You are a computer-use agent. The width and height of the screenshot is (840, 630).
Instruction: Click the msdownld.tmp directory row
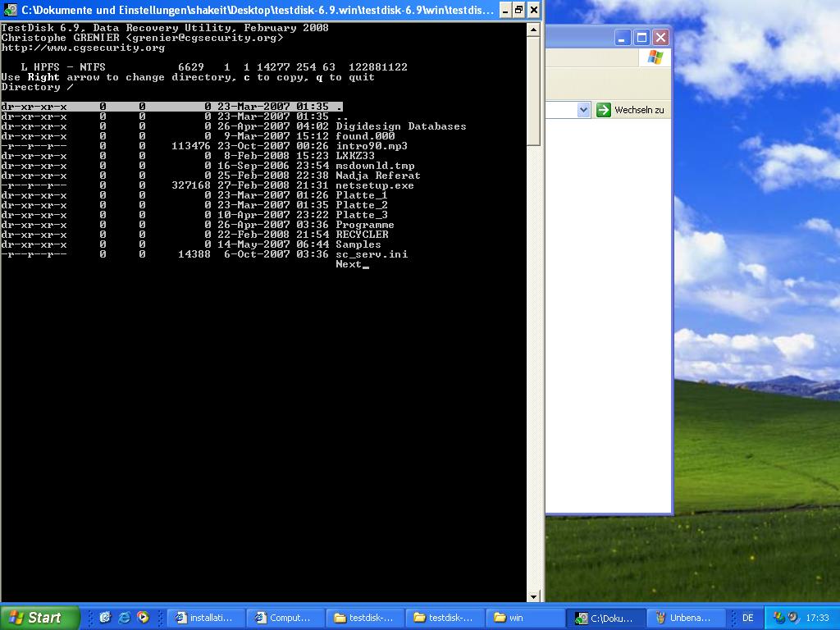[208, 166]
